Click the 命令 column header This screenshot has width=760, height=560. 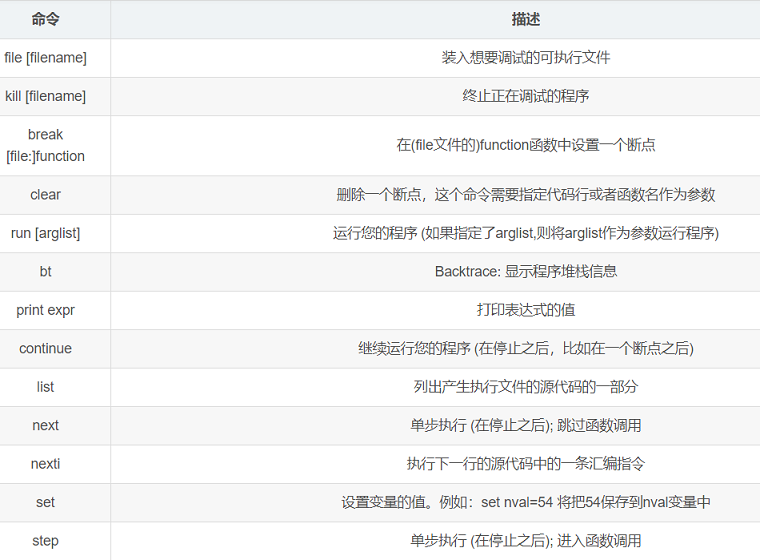46,19
